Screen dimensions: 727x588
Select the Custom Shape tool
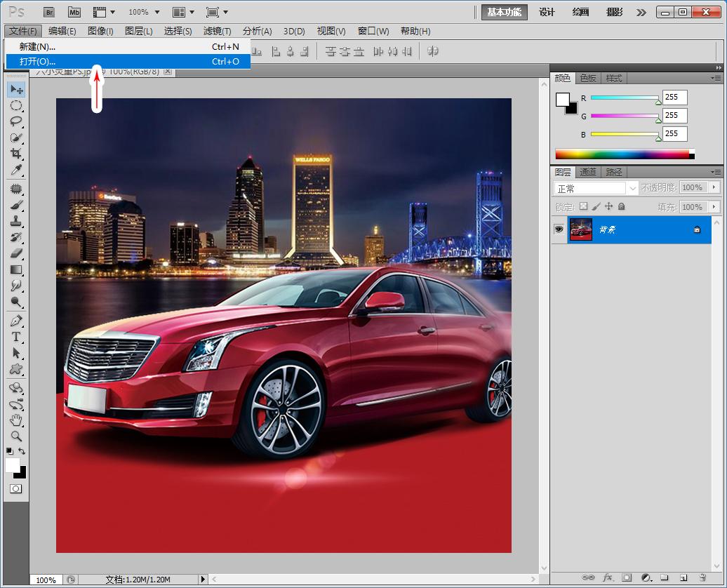pyautogui.click(x=16, y=370)
